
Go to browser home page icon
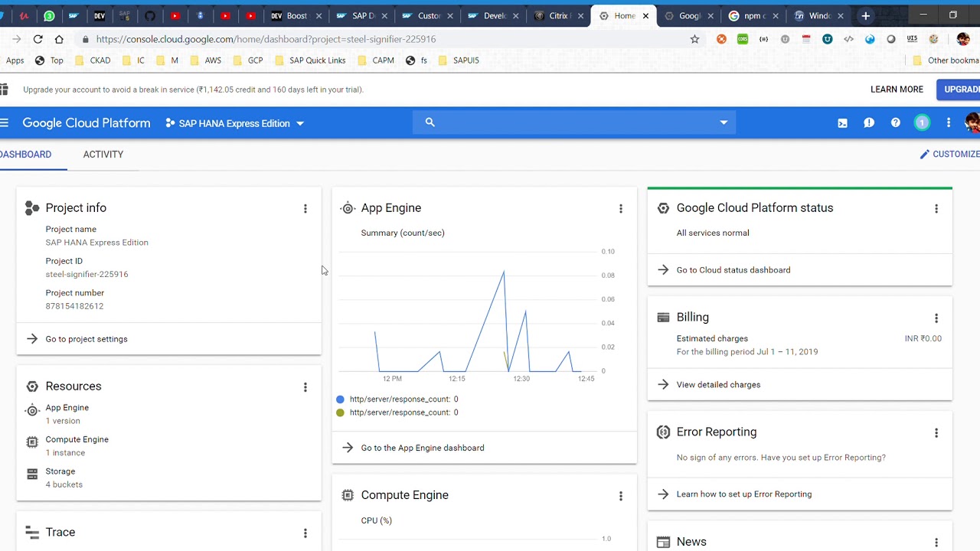click(59, 39)
